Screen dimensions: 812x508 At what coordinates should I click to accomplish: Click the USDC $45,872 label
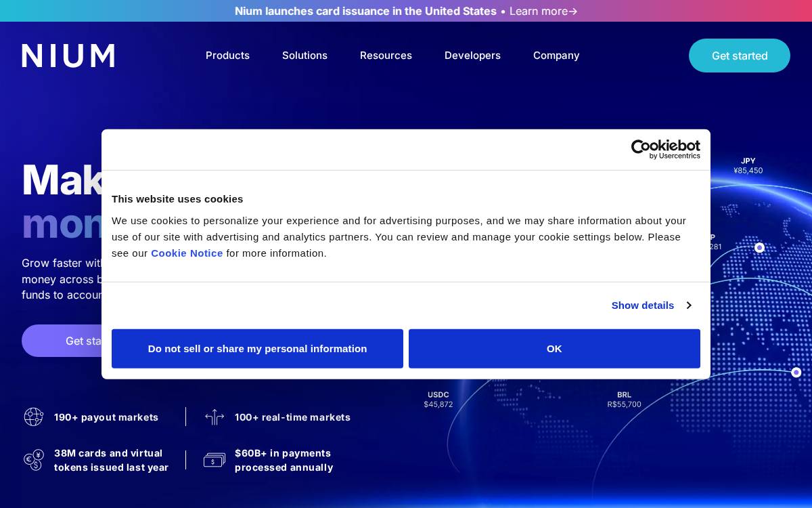[x=438, y=400]
